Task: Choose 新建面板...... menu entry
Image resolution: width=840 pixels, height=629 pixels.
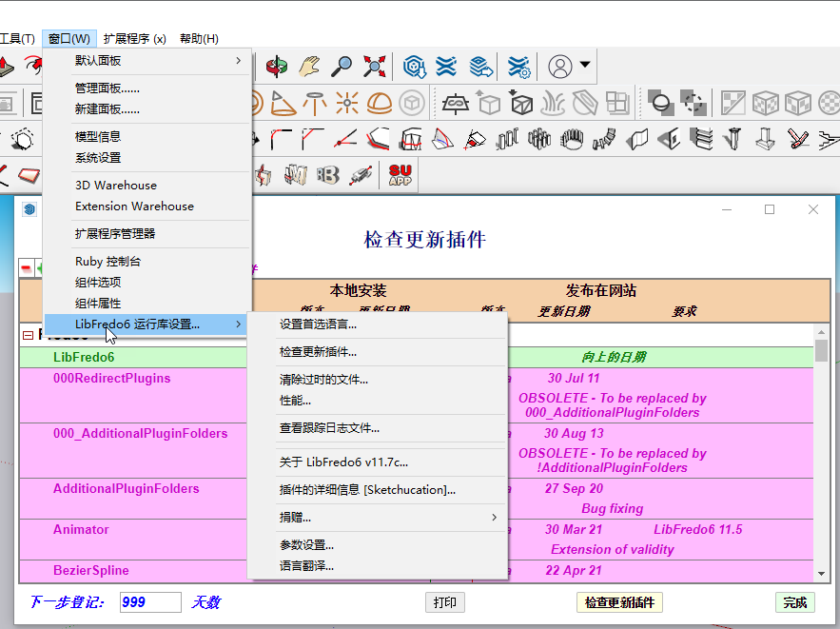Action: pyautogui.click(x=147, y=109)
